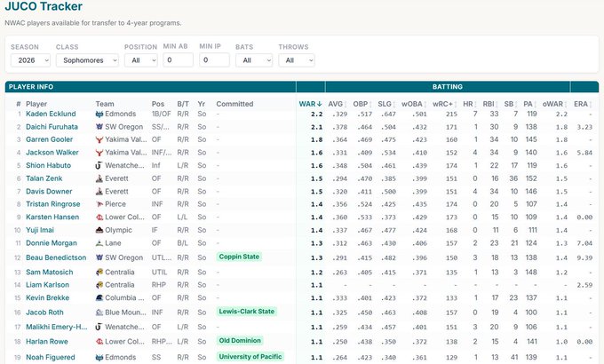Open Jacob Roth player link

(x=44, y=313)
